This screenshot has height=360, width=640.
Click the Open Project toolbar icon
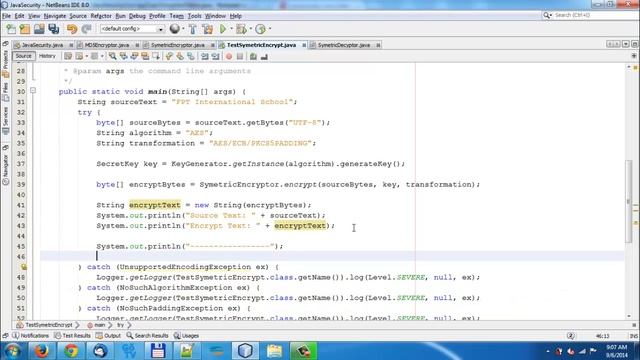pos(39,29)
